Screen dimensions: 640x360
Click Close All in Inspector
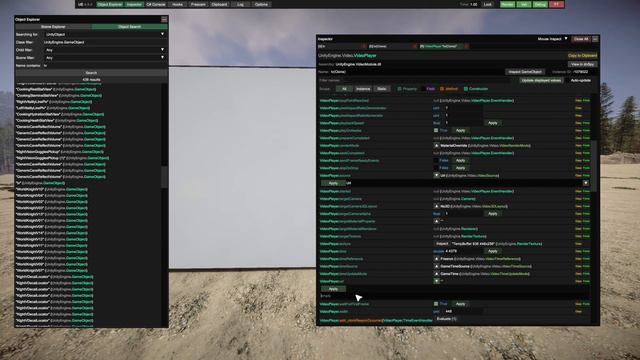click(x=581, y=39)
